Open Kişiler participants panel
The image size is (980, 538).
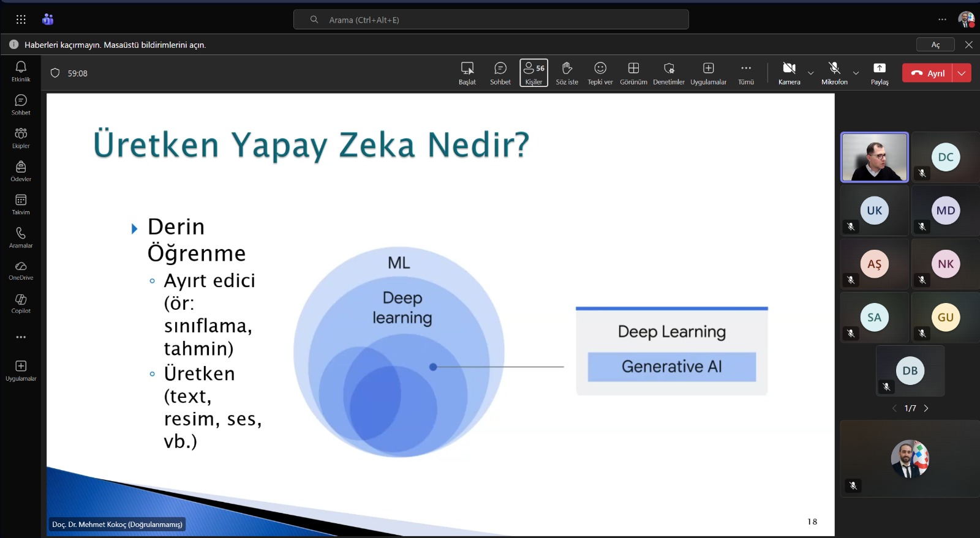pyautogui.click(x=533, y=73)
